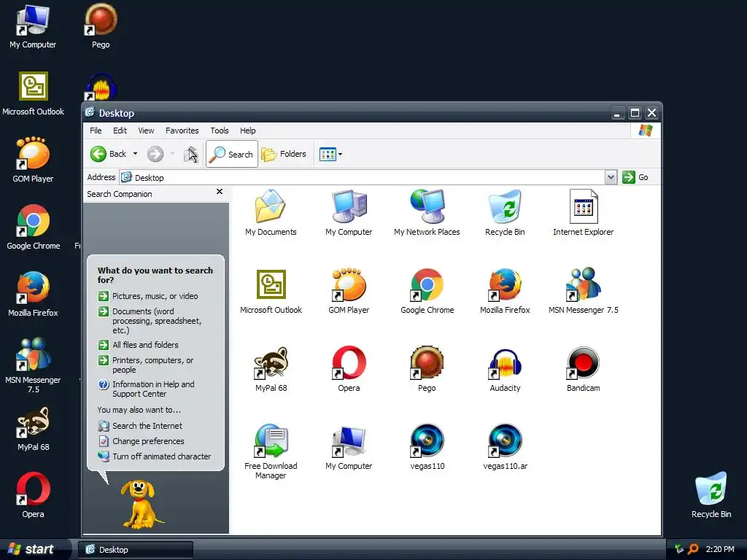Select vegas110 shortcut icon
The image size is (747, 560).
[x=427, y=440]
